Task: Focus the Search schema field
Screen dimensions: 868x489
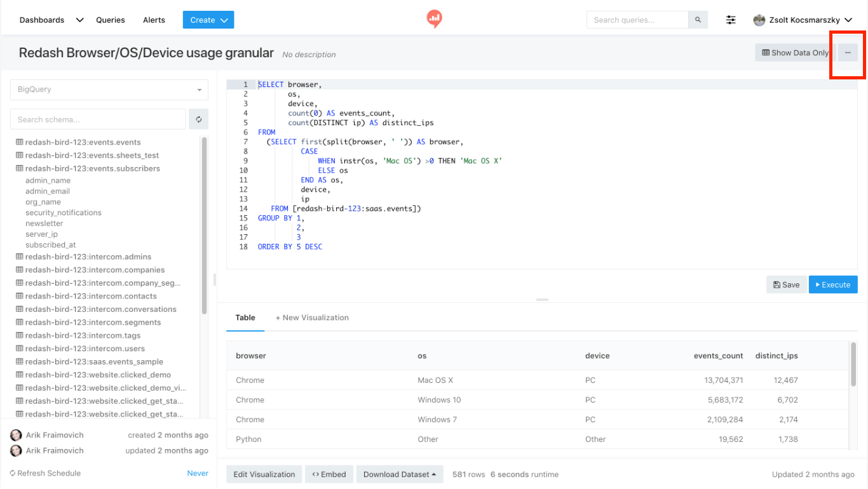Action: pos(98,119)
